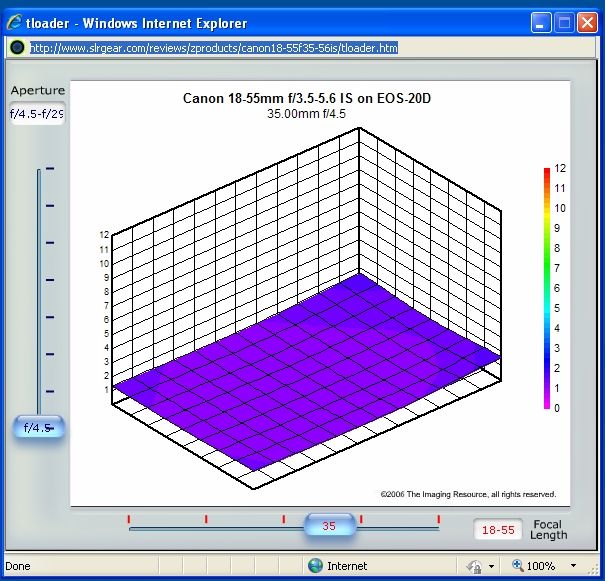Minimize the tloader browser window
Image resolution: width=605 pixels, height=581 pixels.
click(541, 23)
